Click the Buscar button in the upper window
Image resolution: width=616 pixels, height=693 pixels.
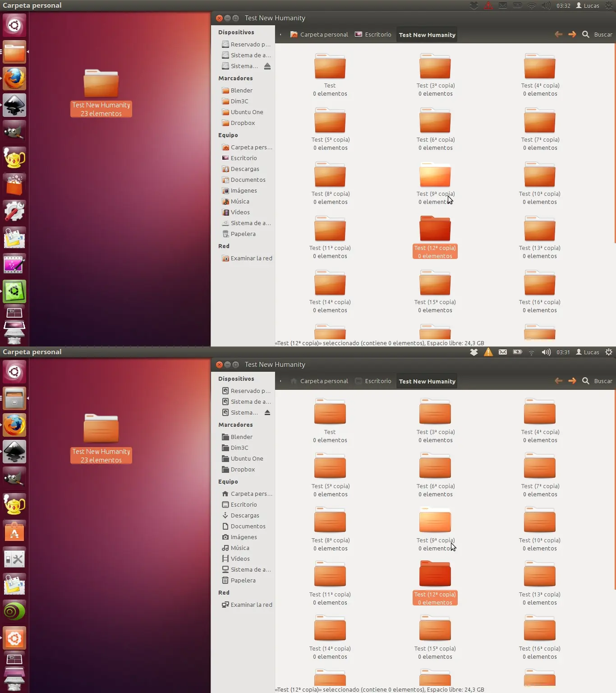point(603,34)
